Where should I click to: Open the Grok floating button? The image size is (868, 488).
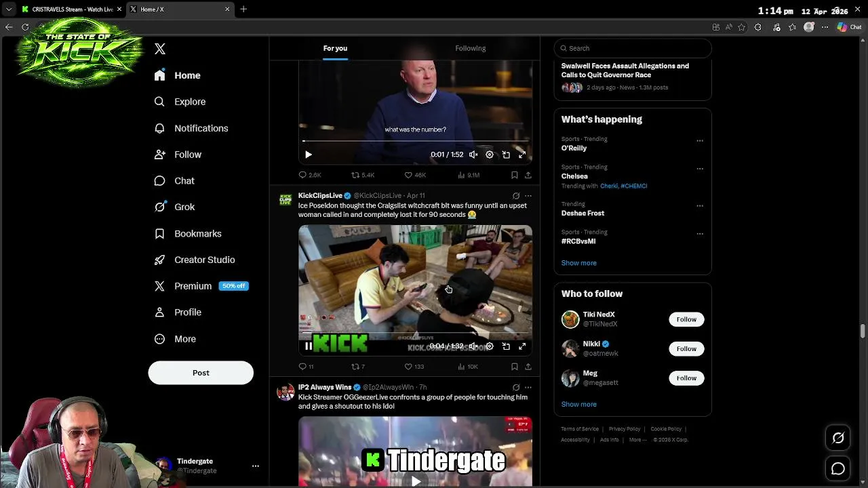[x=838, y=438]
